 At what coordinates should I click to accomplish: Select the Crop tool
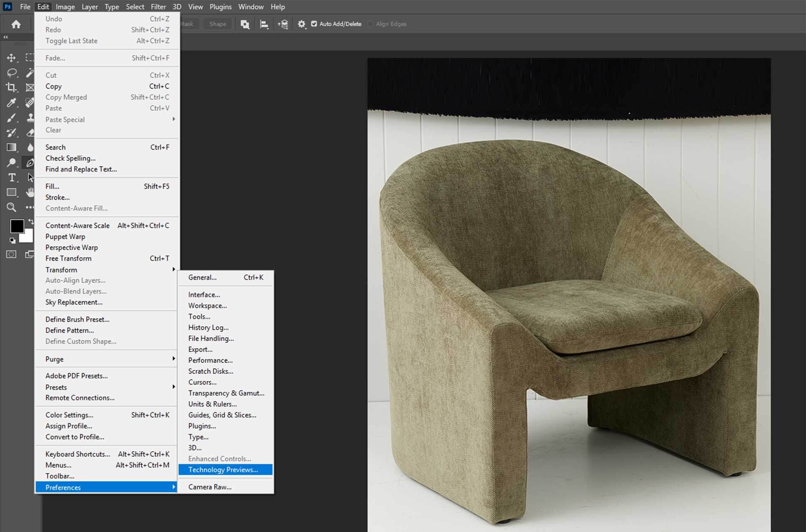tap(11, 87)
